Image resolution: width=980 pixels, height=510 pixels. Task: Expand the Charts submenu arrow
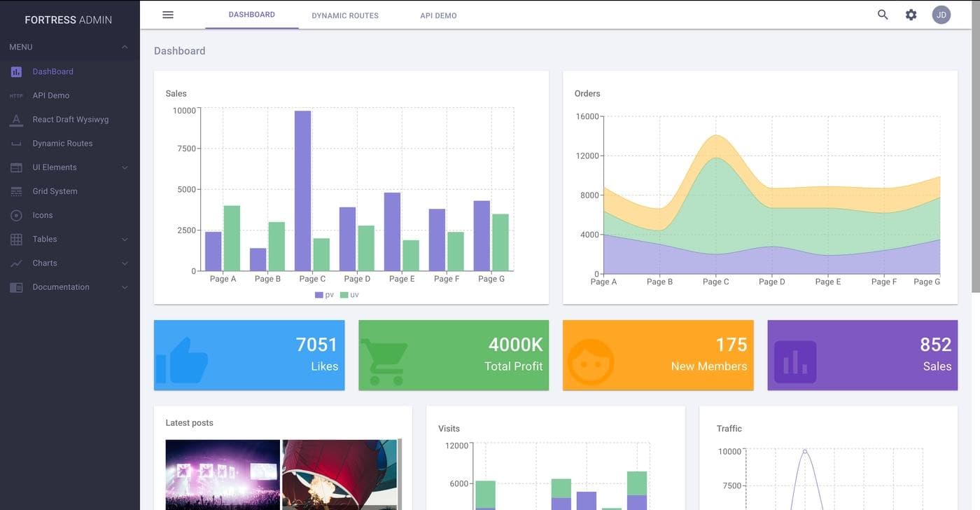125,263
